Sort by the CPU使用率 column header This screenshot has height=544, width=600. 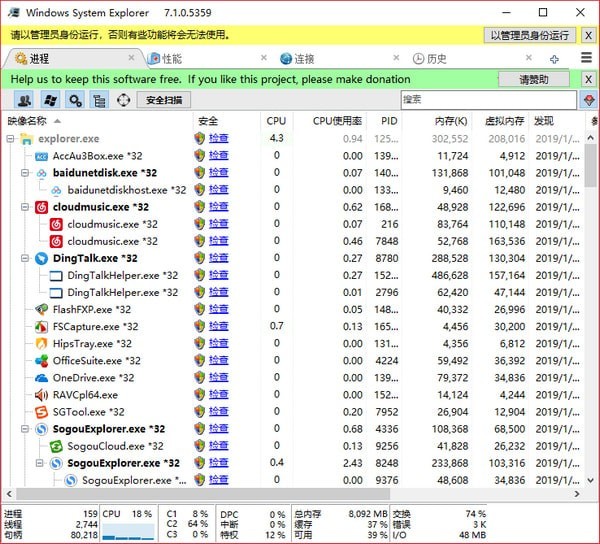[x=337, y=120]
